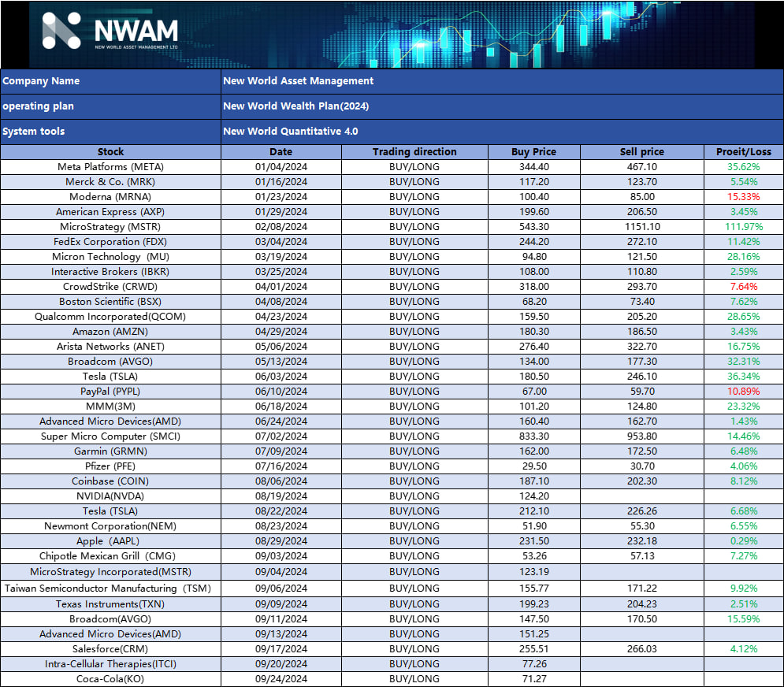This screenshot has height=687, width=784.
Task: Click the 'Proeit/Loss' column header
Action: click(x=744, y=152)
